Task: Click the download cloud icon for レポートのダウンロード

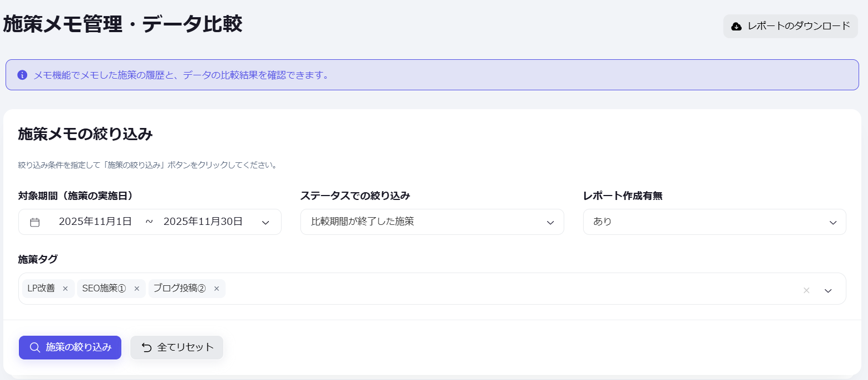Action: point(736,25)
